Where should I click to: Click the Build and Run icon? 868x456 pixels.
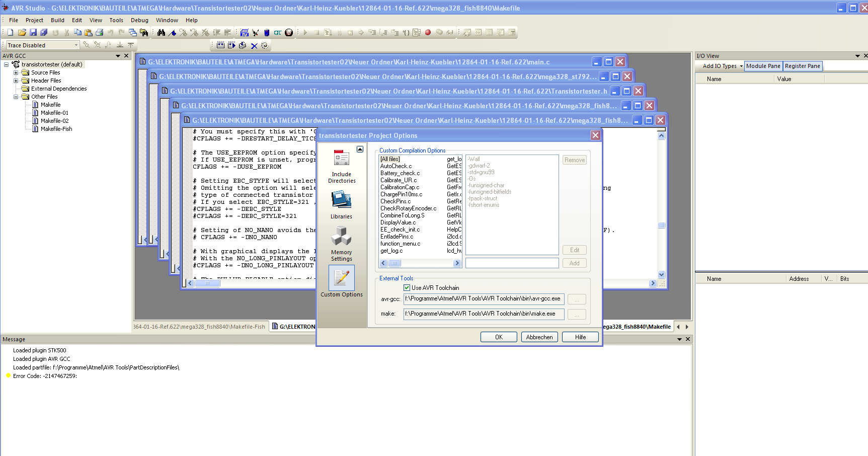click(x=231, y=45)
